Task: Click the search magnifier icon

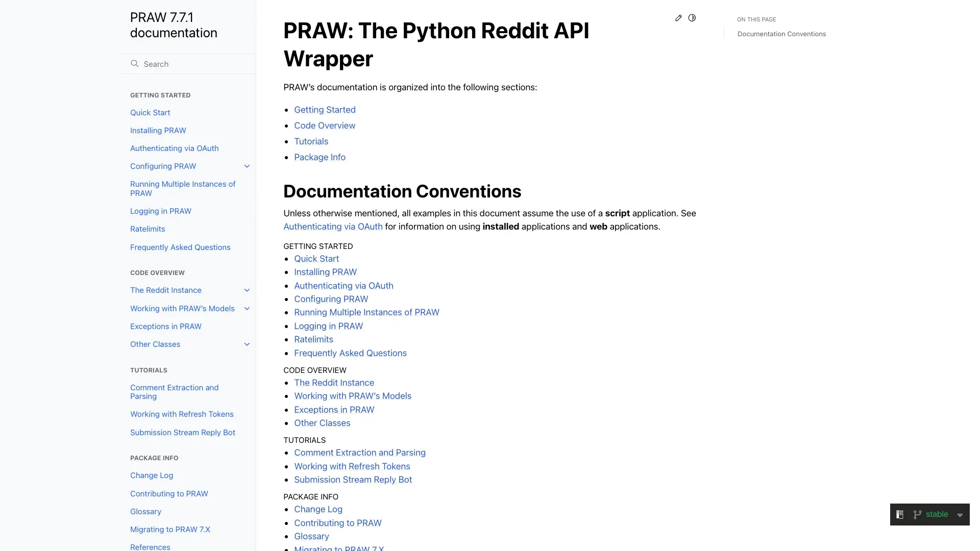Action: pyautogui.click(x=135, y=64)
